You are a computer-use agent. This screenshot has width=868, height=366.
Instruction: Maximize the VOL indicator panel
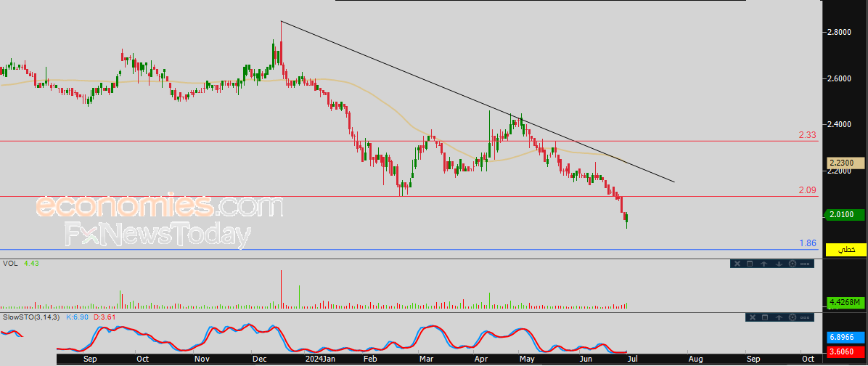750,264
